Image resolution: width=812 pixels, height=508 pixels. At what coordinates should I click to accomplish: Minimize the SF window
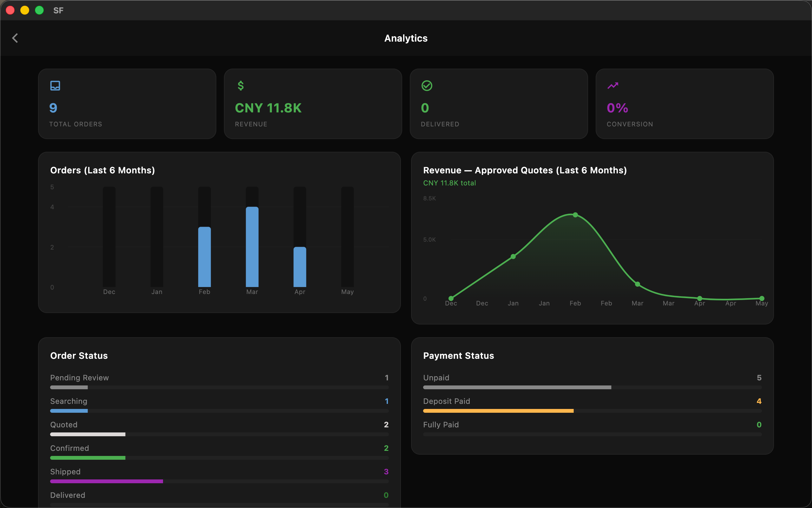[x=25, y=10]
